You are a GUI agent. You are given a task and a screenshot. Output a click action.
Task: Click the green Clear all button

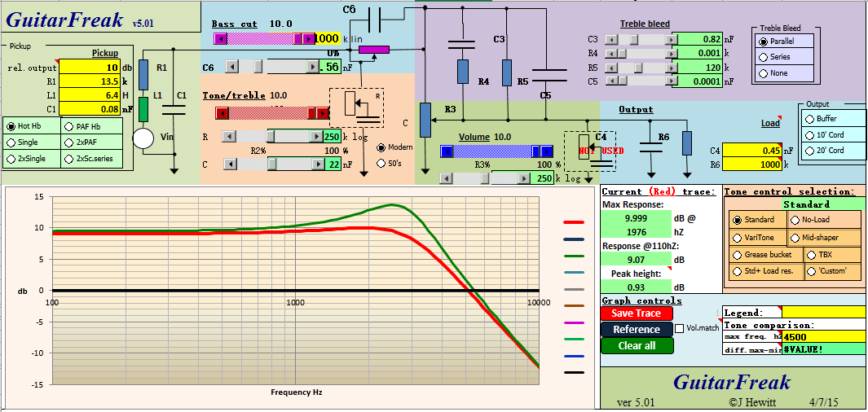point(636,345)
